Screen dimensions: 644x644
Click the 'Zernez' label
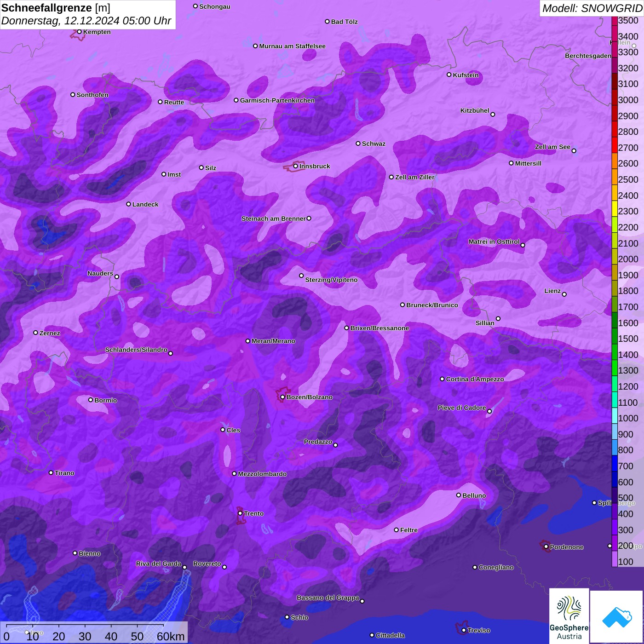coord(50,333)
